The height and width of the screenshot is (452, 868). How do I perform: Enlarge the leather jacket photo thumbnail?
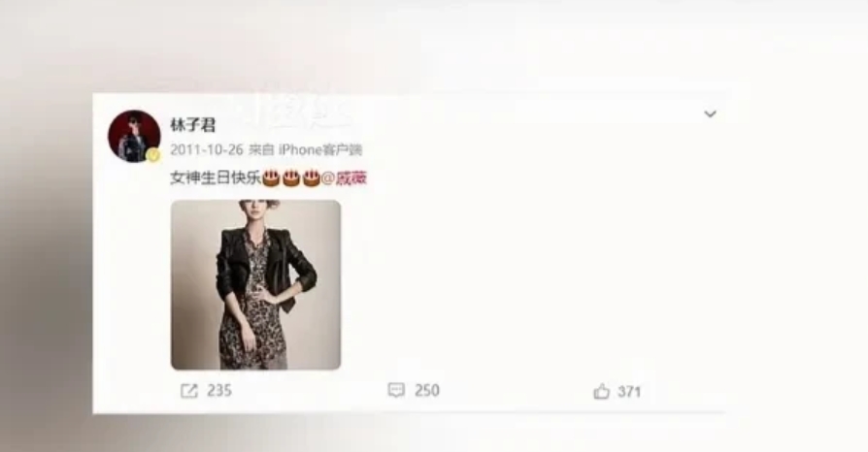[255, 285]
